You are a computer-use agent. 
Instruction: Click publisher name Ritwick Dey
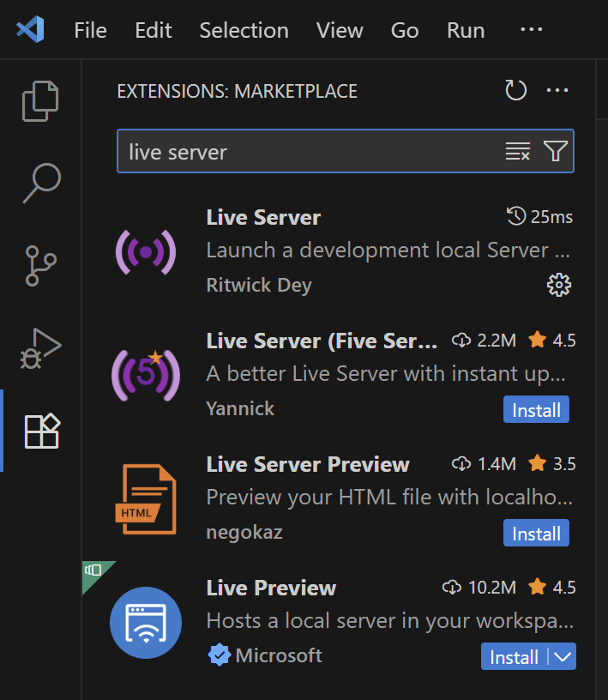[259, 286]
